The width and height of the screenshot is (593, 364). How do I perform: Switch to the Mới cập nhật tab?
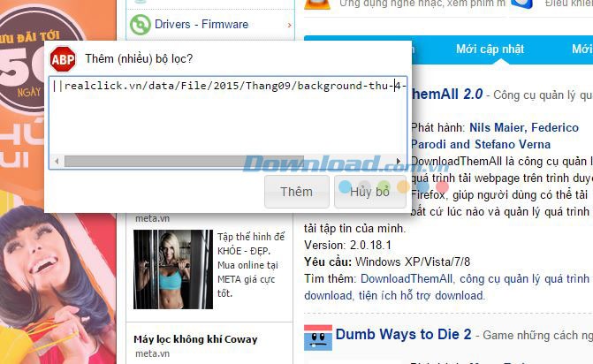tap(488, 49)
